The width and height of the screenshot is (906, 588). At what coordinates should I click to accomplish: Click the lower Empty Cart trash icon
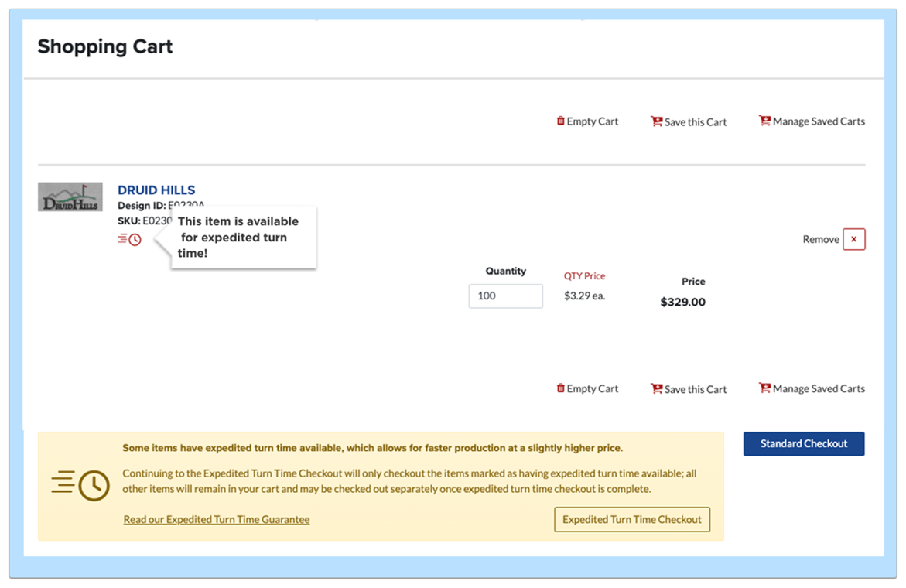point(561,388)
